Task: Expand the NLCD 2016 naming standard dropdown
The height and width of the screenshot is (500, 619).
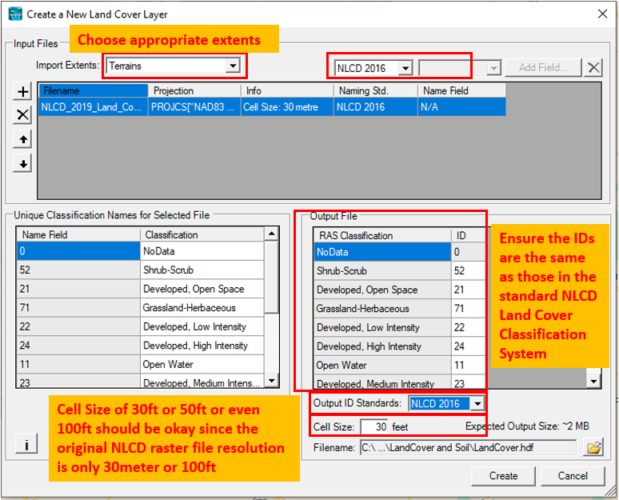Action: (x=405, y=68)
